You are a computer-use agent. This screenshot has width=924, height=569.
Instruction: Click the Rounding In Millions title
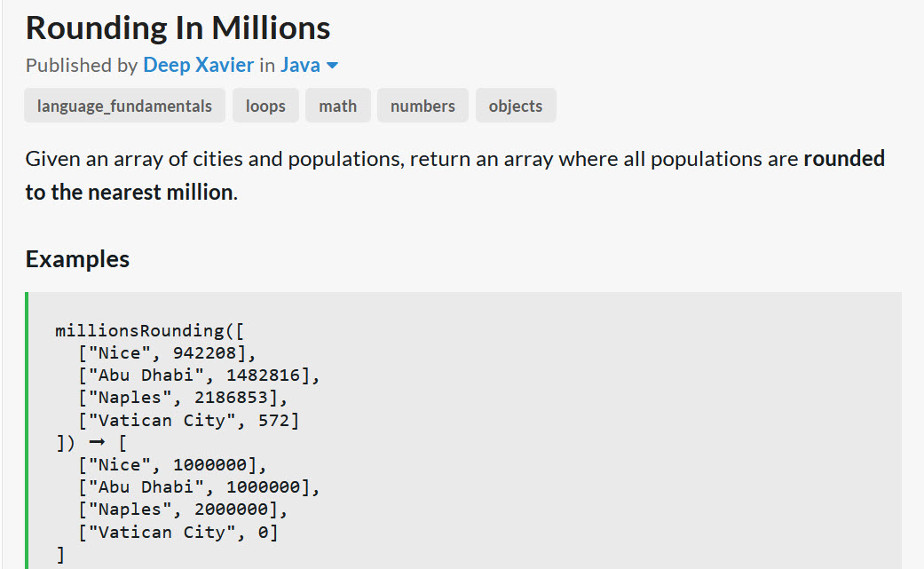(x=178, y=28)
